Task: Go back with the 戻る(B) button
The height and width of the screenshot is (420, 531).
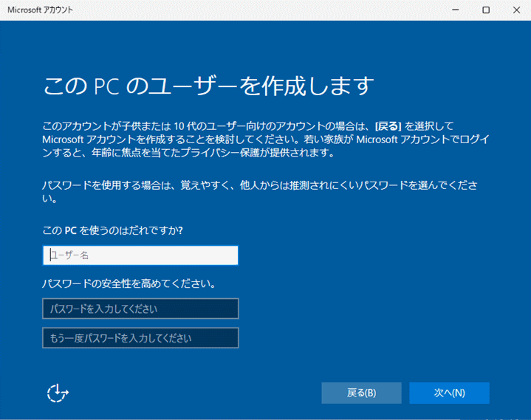Action: 361,393
